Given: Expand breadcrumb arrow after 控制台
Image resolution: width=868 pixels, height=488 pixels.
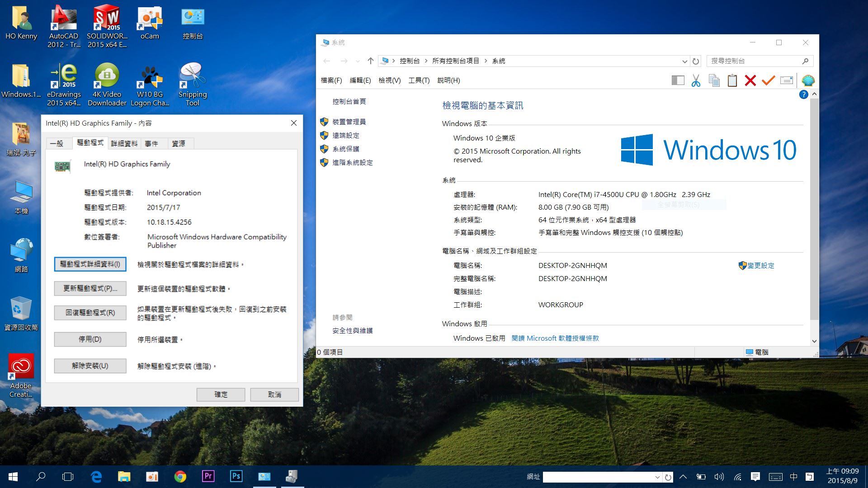Looking at the screenshot, I should pos(426,61).
